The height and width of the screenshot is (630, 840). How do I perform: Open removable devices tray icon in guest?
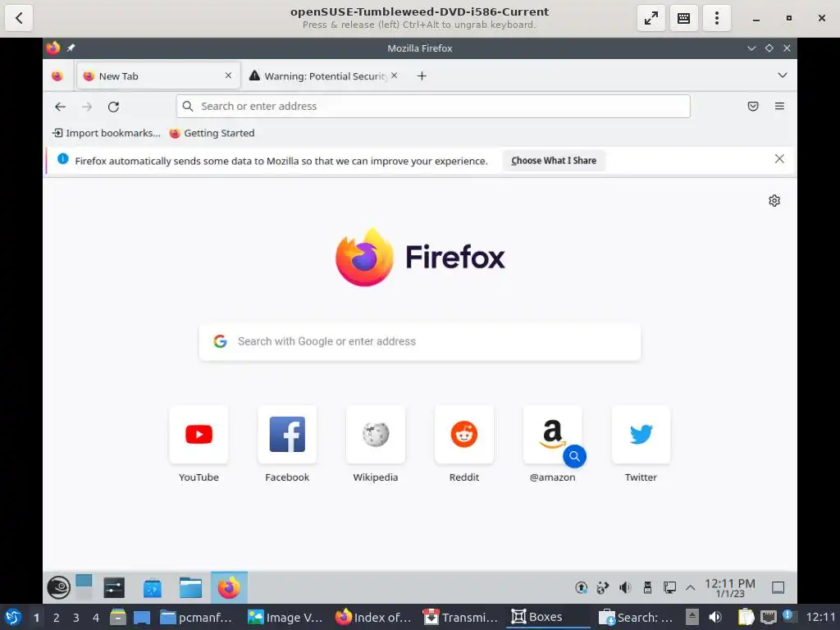tap(647, 587)
